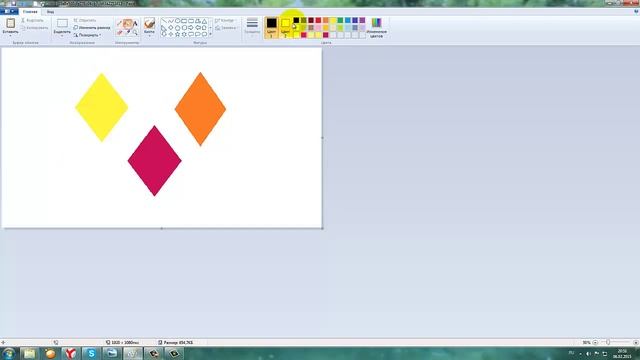The image size is (640, 360).
Task: Select the Fill with color bucket tool
Action: (127, 23)
